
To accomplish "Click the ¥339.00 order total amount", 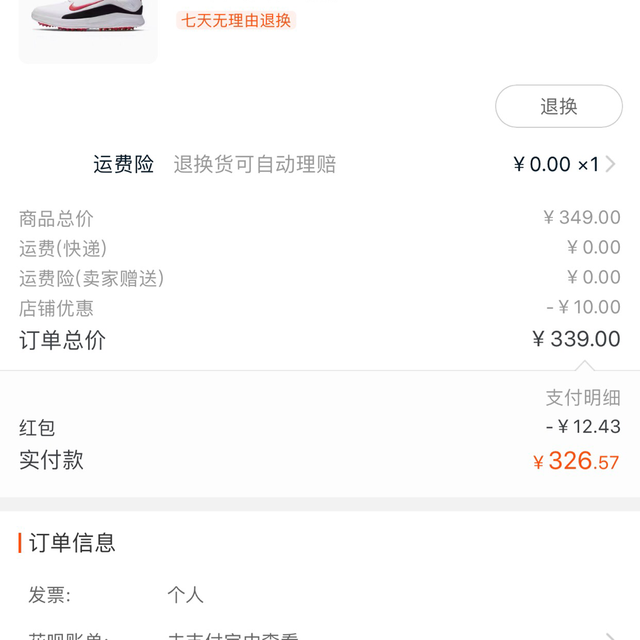I will click(576, 340).
